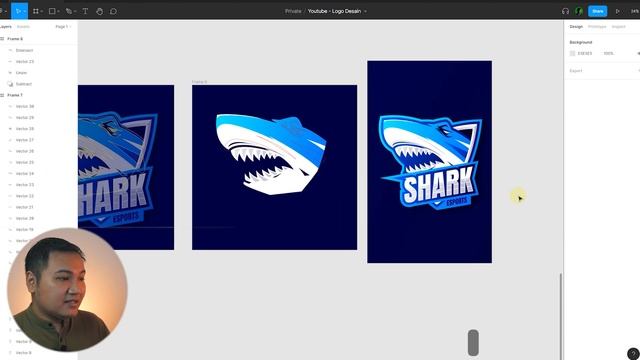
Task: Click the background opacity 100% field
Action: (609, 53)
